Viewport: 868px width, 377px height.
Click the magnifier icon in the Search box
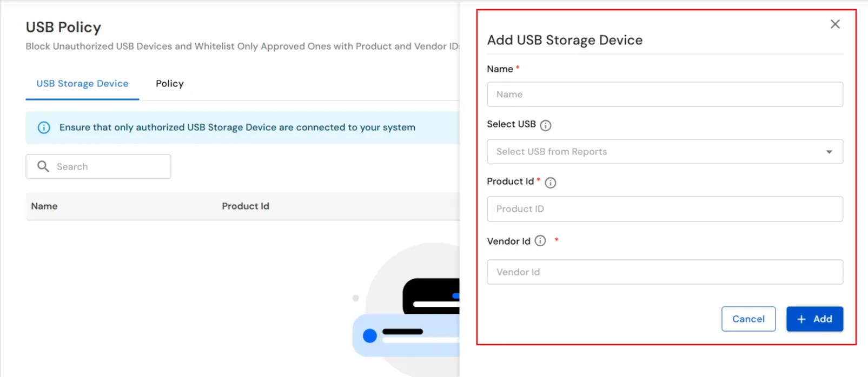coord(43,166)
